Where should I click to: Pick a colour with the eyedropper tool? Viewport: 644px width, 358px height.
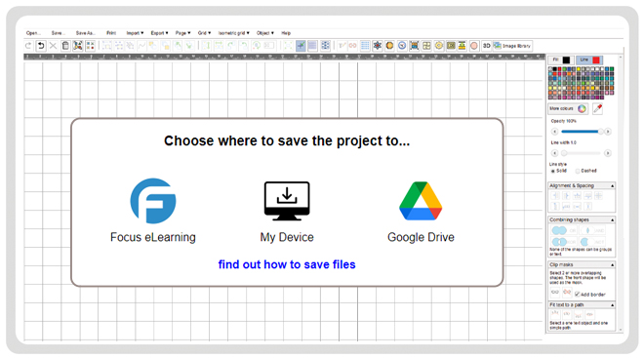[597, 109]
